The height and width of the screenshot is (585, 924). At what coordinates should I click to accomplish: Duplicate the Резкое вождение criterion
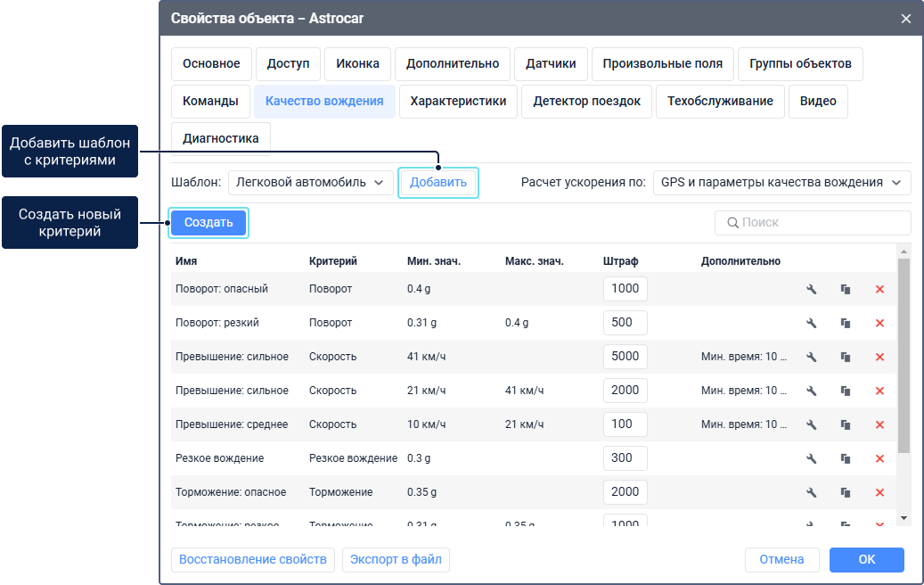845,458
